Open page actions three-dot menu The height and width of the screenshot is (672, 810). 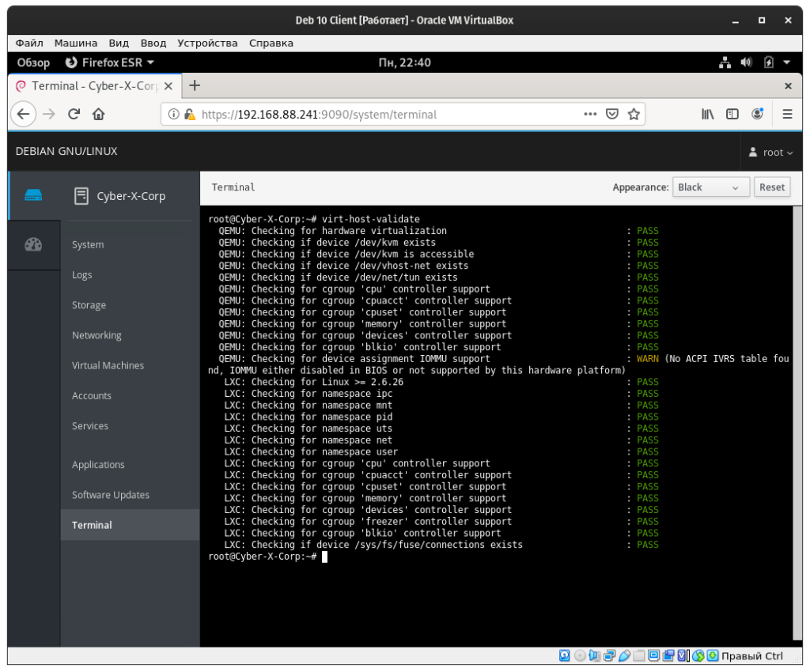(590, 114)
